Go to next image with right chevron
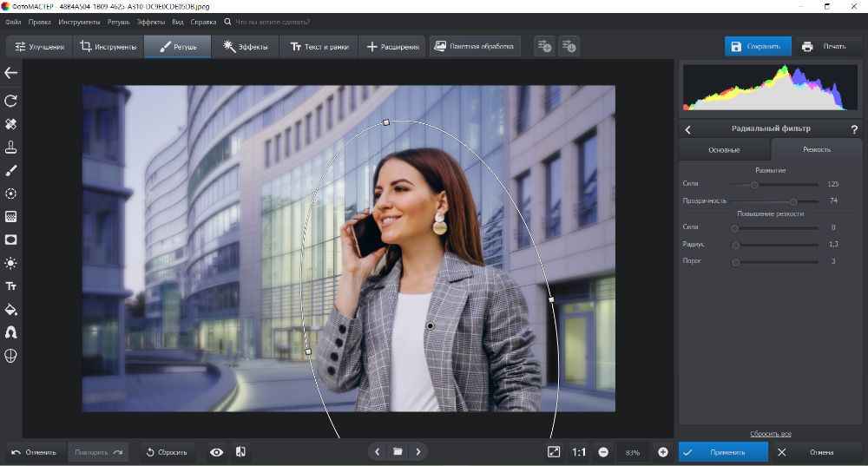 pos(418,452)
